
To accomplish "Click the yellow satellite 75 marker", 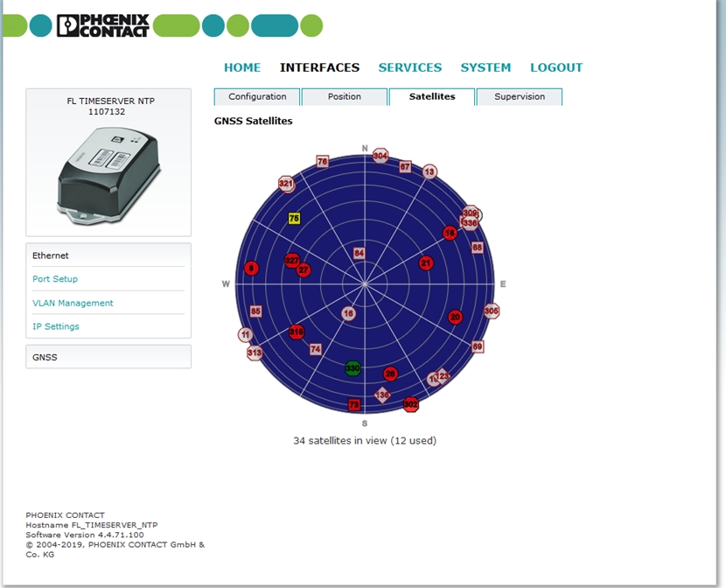I will pyautogui.click(x=295, y=218).
